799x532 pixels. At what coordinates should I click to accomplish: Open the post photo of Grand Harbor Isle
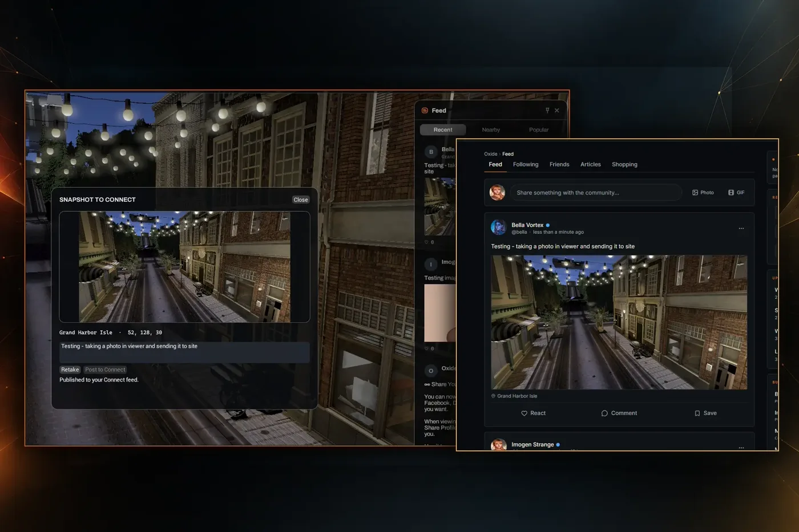(619, 322)
